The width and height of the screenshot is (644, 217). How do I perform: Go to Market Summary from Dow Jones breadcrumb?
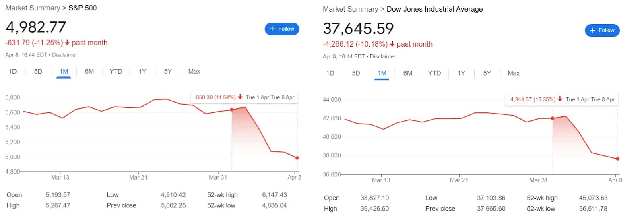tap(350, 9)
